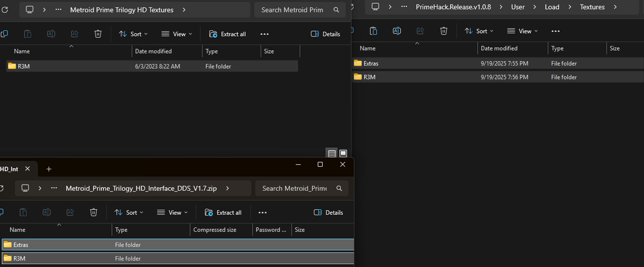Select the Extras folder in the PrimeHack Textures window
644x267 pixels.
pyautogui.click(x=370, y=63)
